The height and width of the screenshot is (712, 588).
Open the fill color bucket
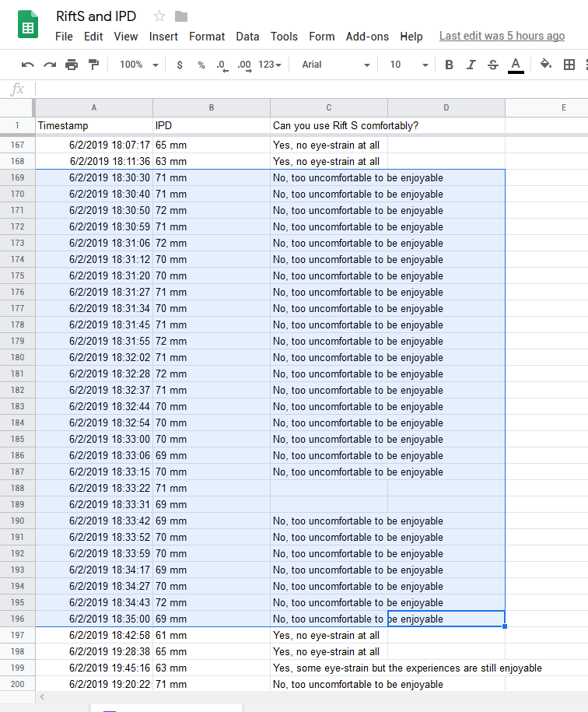546,64
